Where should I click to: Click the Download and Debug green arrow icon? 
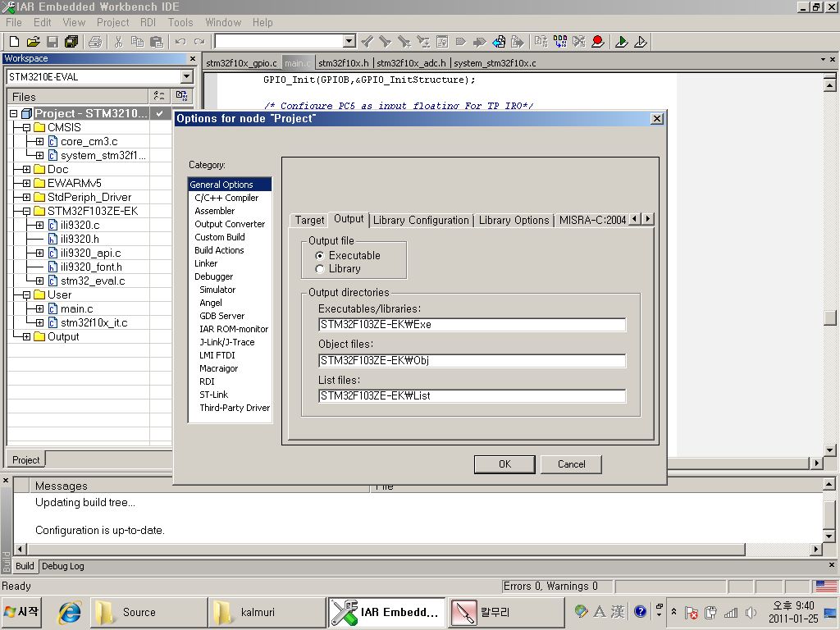pos(622,41)
